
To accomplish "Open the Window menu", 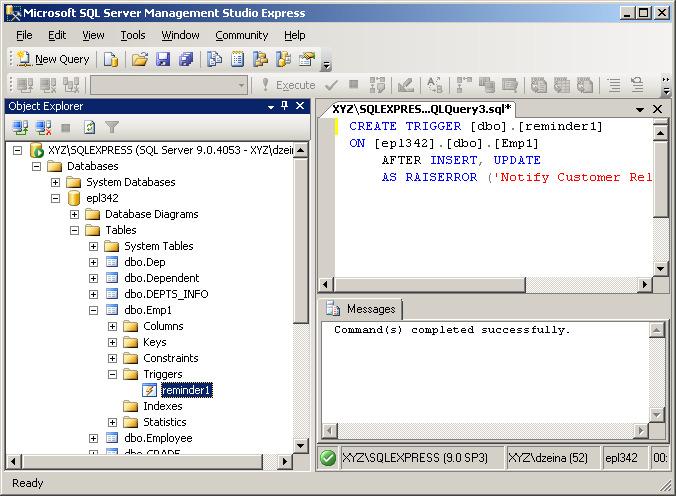I will 180,35.
